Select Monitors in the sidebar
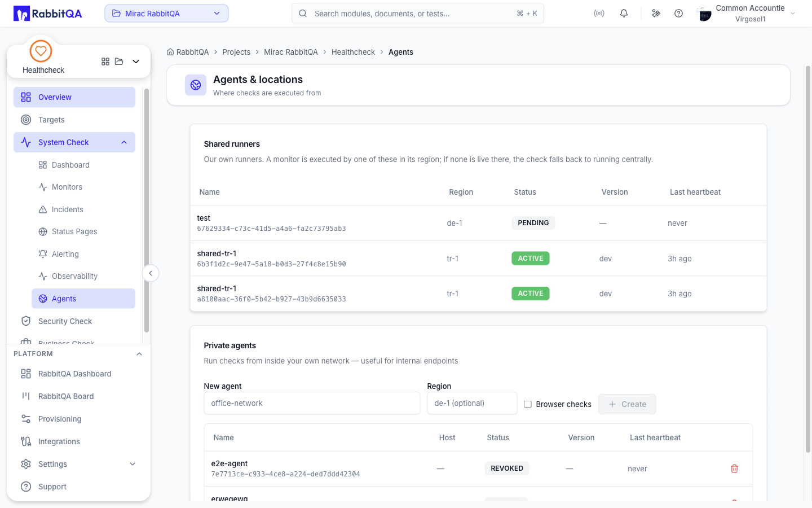Screen dimensions: 812x508 click(x=83, y=187)
